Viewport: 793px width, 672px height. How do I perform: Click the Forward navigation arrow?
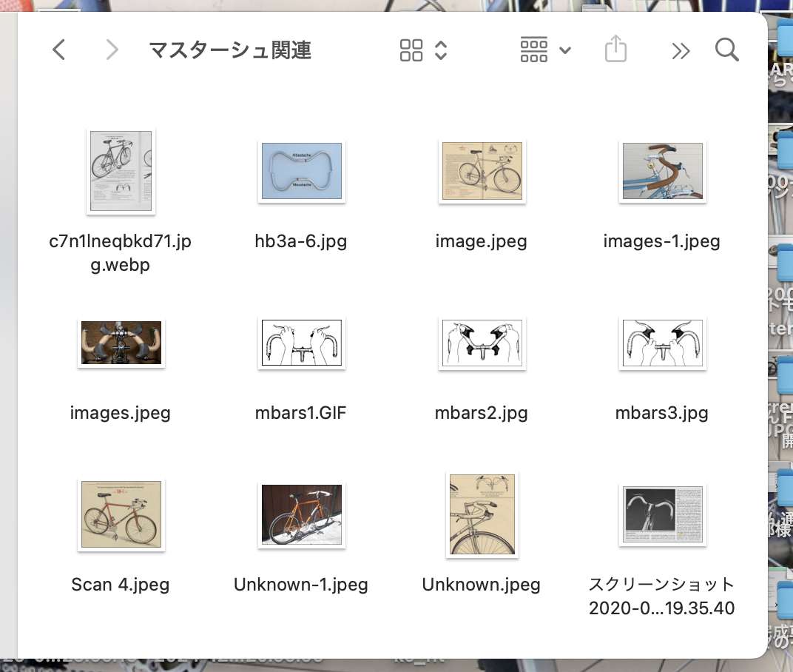point(112,50)
